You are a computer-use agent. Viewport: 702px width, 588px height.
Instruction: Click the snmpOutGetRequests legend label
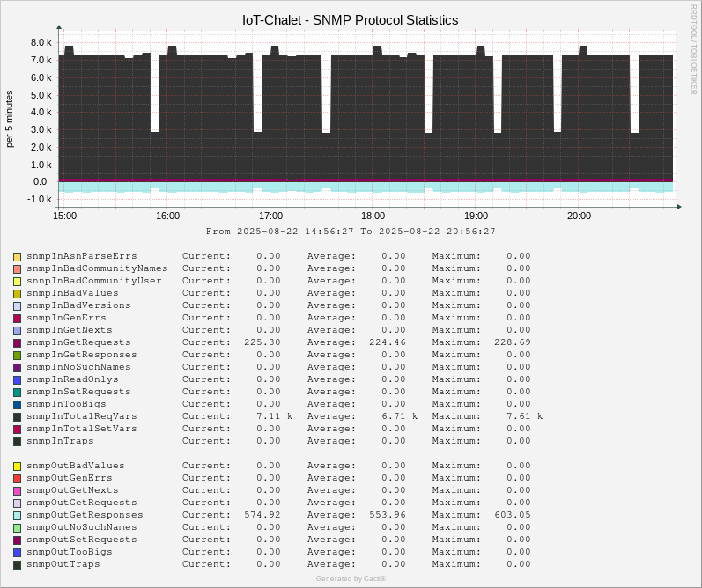(x=82, y=503)
